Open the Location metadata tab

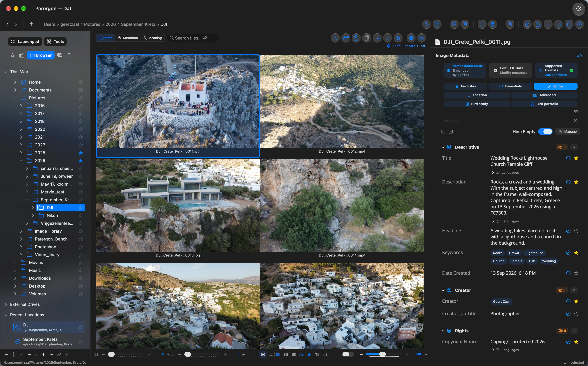pos(476,95)
